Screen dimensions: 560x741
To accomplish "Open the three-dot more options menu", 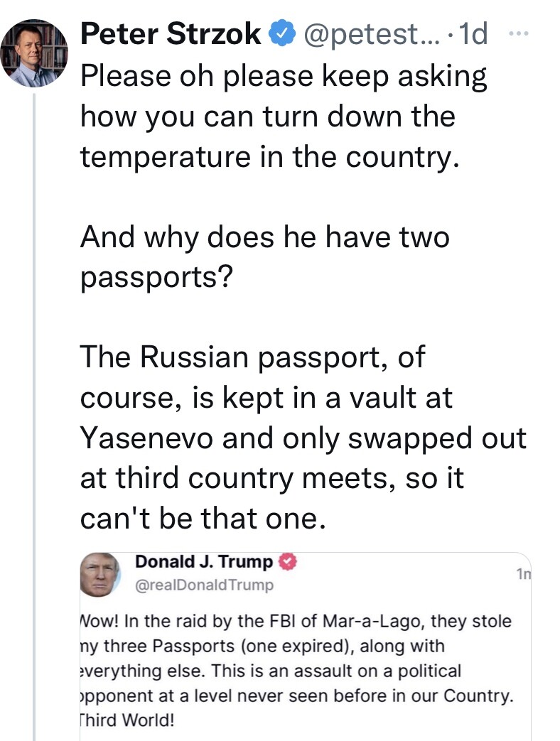I will (519, 33).
